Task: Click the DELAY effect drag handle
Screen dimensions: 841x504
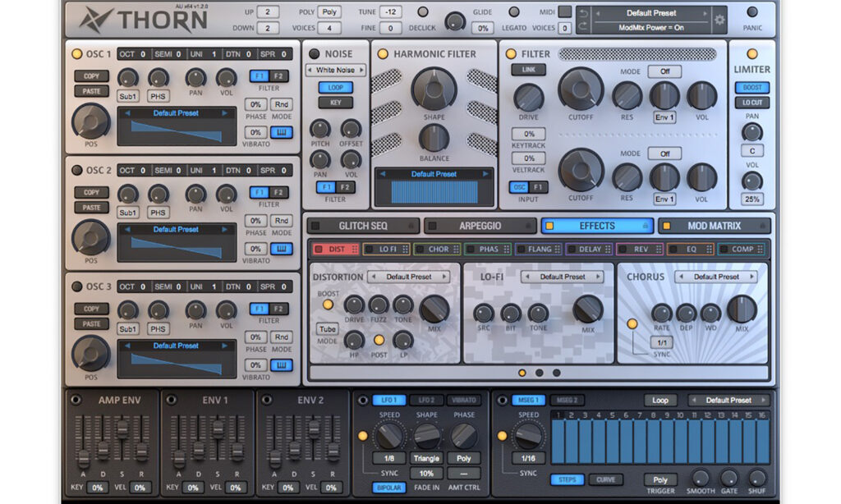Action: [608, 250]
